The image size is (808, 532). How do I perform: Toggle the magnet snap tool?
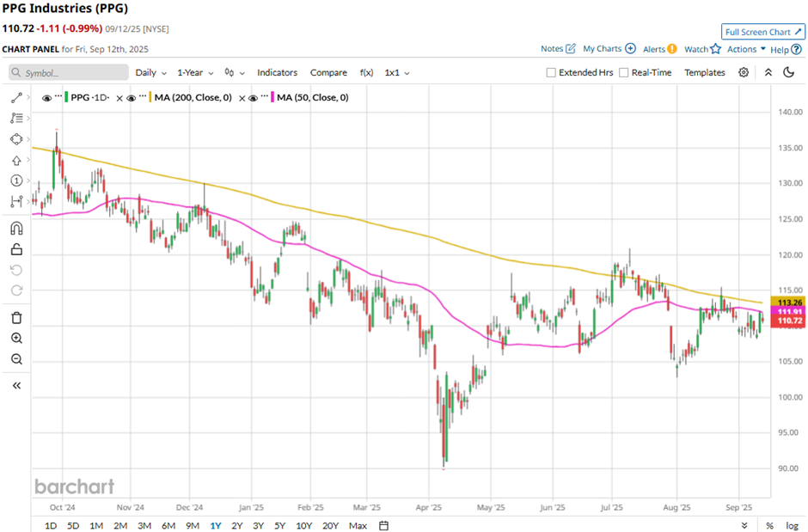[x=16, y=228]
